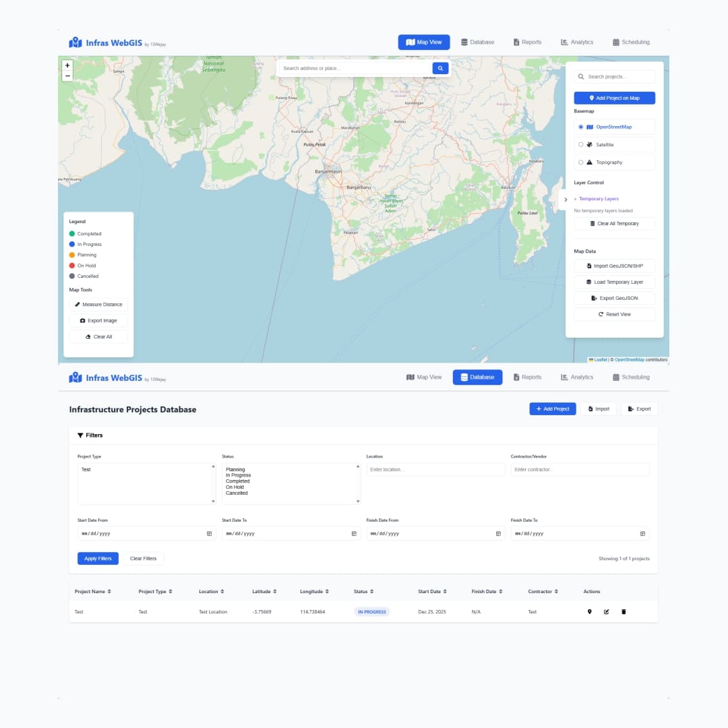Click the Export Image camera icon
The image size is (728, 728).
pos(82,320)
